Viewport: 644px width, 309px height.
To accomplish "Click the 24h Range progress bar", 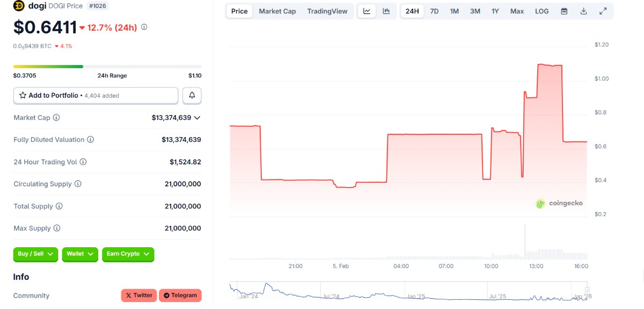I will [x=107, y=67].
